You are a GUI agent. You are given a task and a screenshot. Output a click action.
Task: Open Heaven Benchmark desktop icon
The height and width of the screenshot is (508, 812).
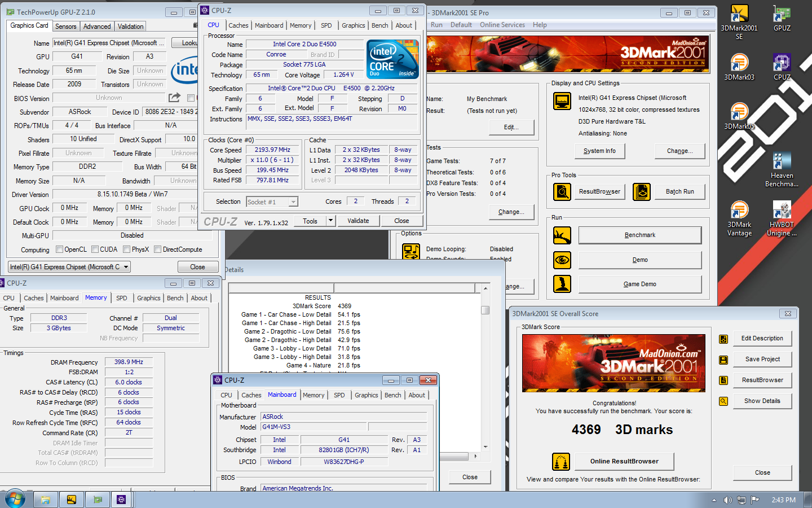[x=782, y=169]
